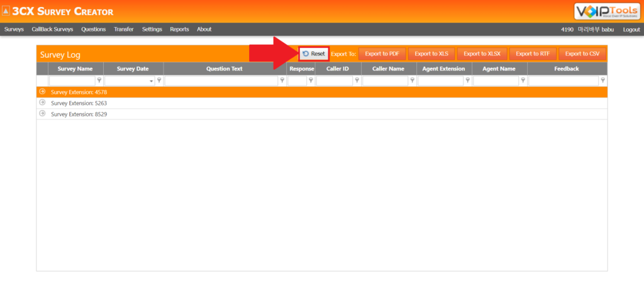This screenshot has height=281, width=644.
Task: Focus the Survey Name filter field
Action: (72, 81)
